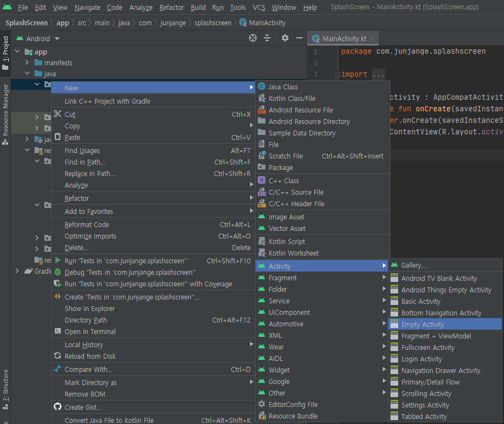
Task: Select Settings Activity template
Action: (x=445, y=405)
